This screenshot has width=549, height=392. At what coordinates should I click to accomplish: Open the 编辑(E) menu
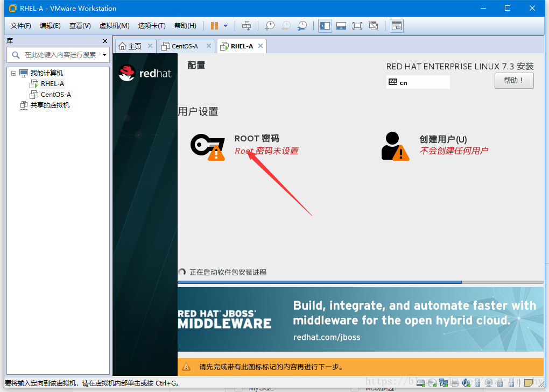50,25
